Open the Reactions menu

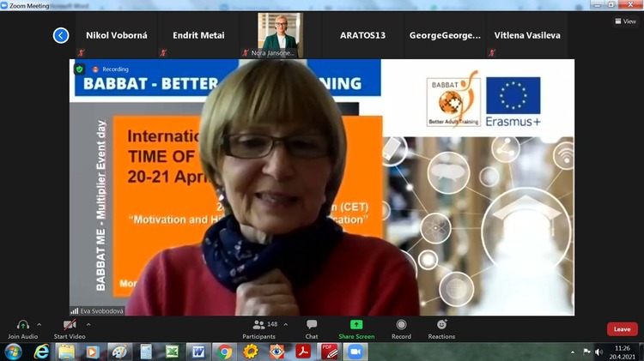441,329
